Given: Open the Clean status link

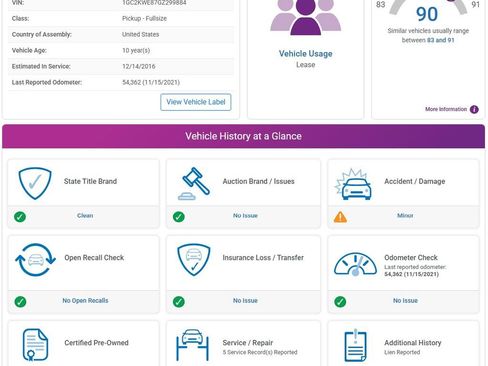Looking at the screenshot, I should [x=85, y=216].
